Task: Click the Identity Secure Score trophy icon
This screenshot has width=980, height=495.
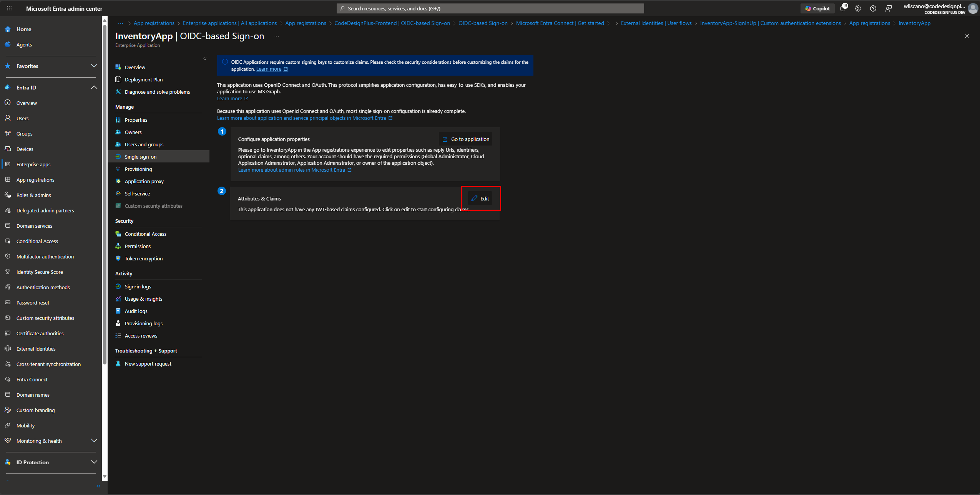Action: (8, 272)
